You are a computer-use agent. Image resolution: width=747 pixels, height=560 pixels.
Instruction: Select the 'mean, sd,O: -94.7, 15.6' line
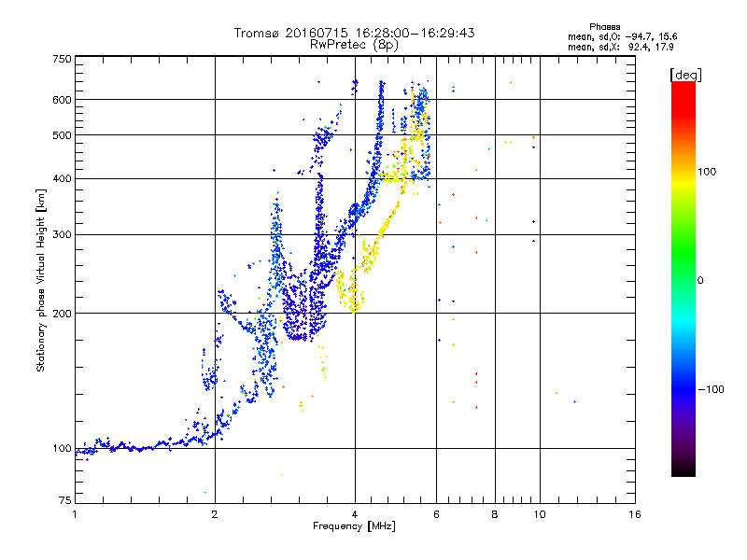click(622, 36)
